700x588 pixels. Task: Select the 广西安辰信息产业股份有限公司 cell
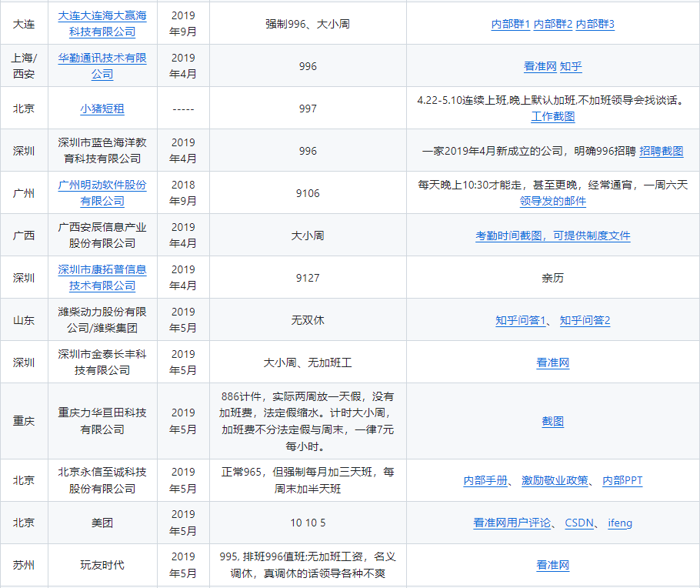(x=102, y=235)
